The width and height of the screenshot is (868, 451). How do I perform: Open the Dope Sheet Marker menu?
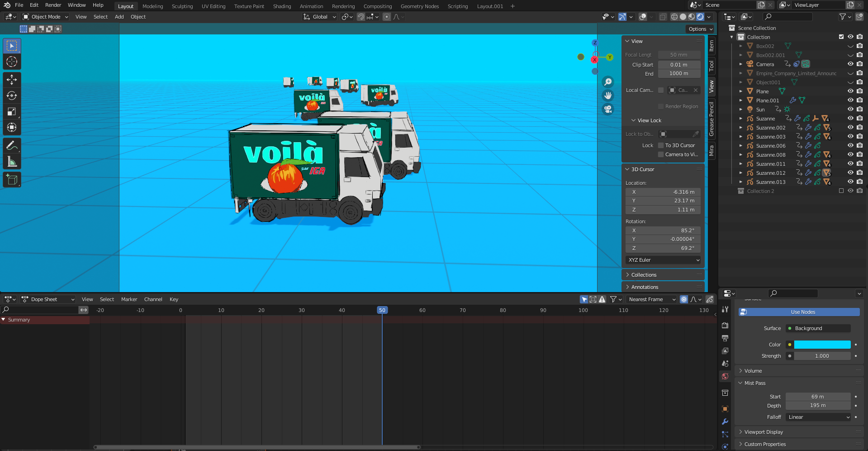pyautogui.click(x=129, y=299)
